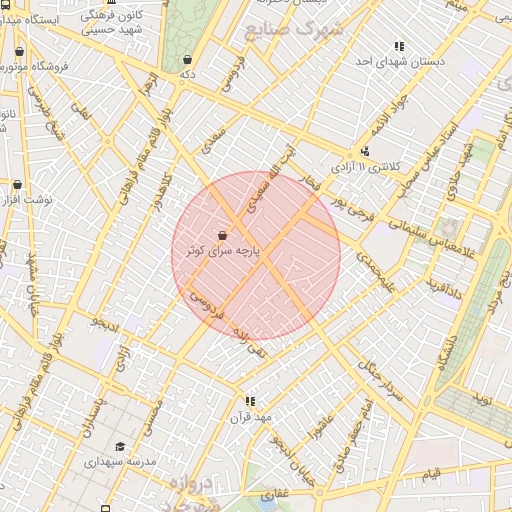Open the نوشت افزار stationery shop icon
Image resolution: width=512 pixels, height=512 pixels.
pos(17,184)
